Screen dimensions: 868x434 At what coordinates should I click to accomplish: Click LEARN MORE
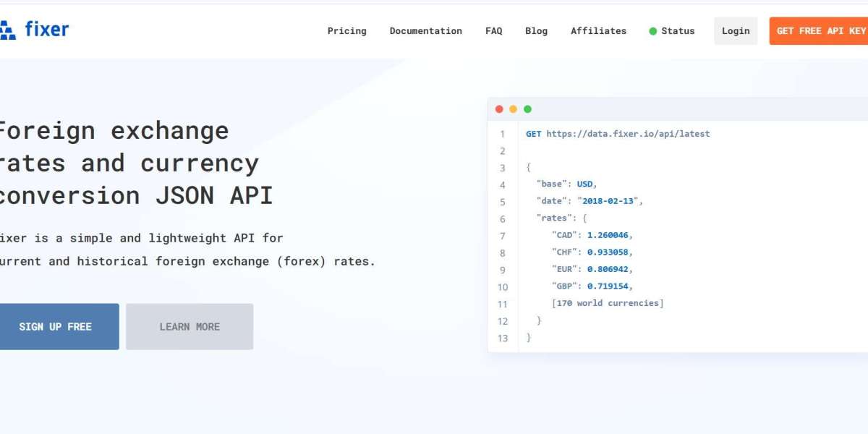[190, 326]
